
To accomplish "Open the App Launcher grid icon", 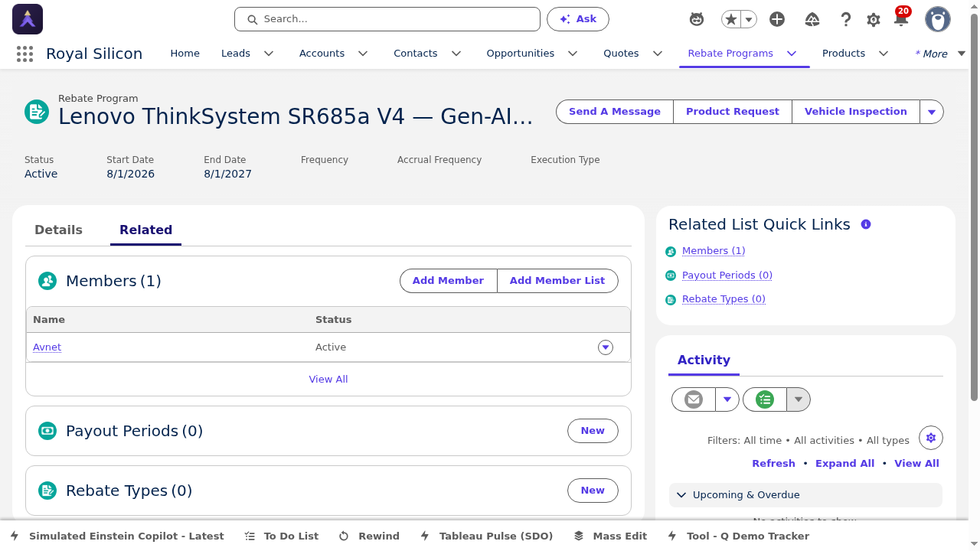I will pos(24,54).
